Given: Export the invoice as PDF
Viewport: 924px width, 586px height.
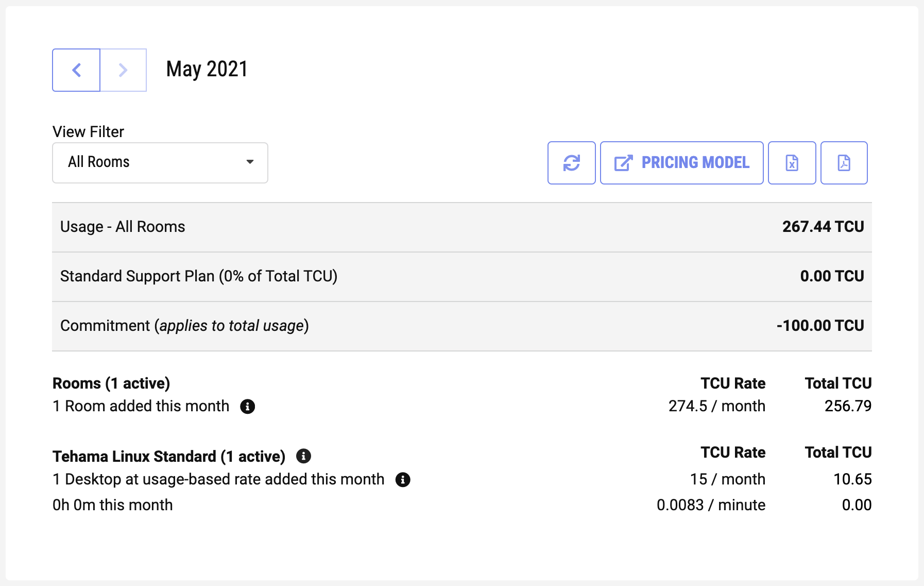Looking at the screenshot, I should [844, 162].
